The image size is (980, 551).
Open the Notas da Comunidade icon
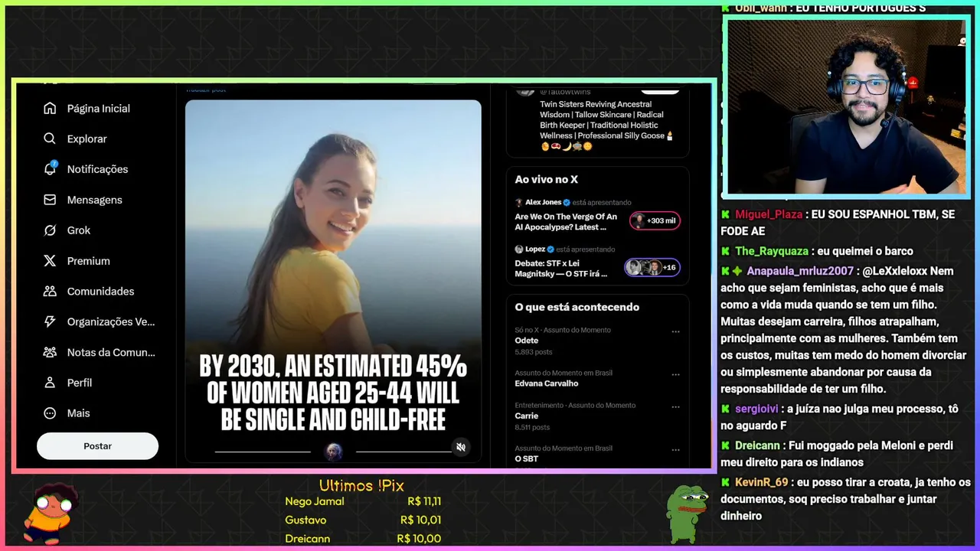(50, 353)
